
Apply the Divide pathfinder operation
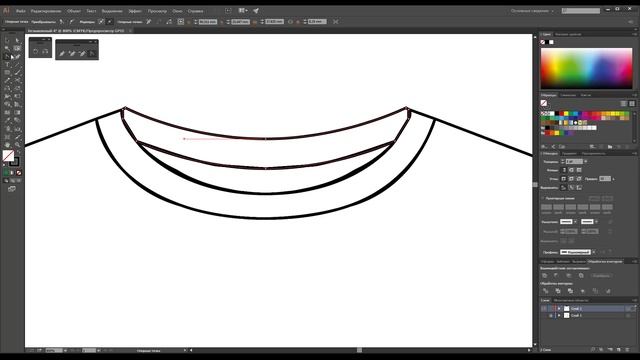[546, 291]
